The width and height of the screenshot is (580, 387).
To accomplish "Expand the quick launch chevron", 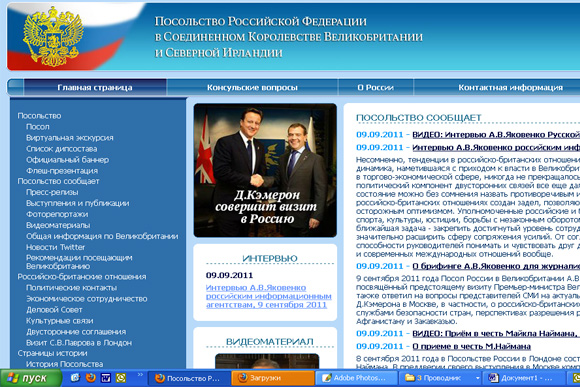I will click(x=140, y=375).
